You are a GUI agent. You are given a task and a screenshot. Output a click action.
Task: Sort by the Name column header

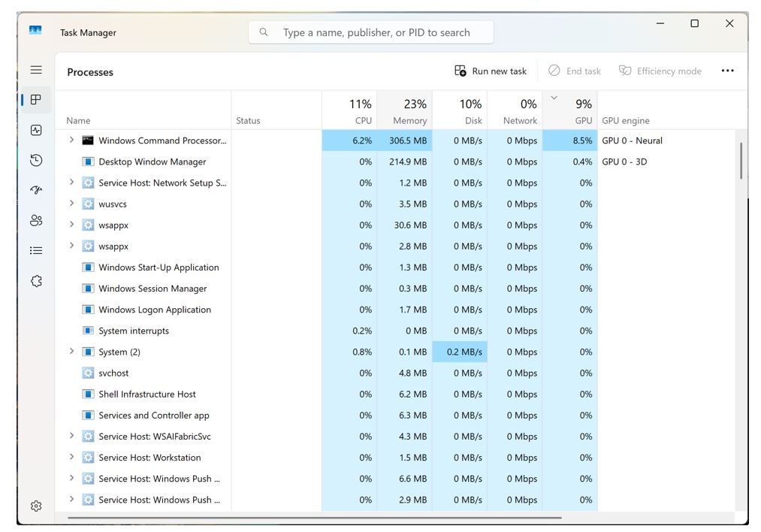pos(143,110)
